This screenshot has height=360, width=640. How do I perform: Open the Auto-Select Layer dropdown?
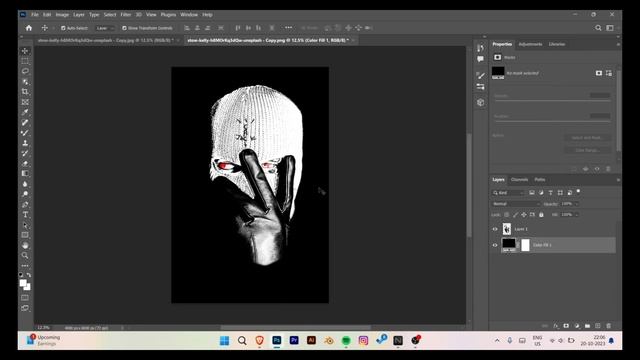(x=104, y=28)
